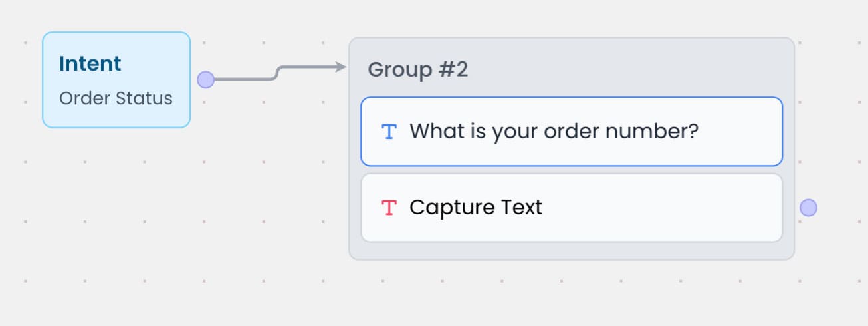Select the Group #2 title label
This screenshot has height=326, width=868.
[418, 69]
